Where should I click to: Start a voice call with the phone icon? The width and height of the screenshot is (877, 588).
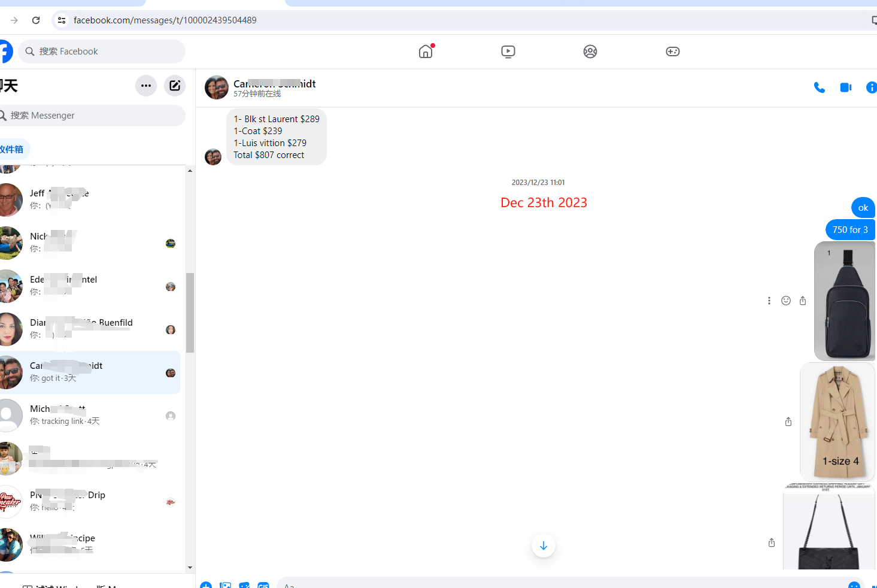click(819, 87)
